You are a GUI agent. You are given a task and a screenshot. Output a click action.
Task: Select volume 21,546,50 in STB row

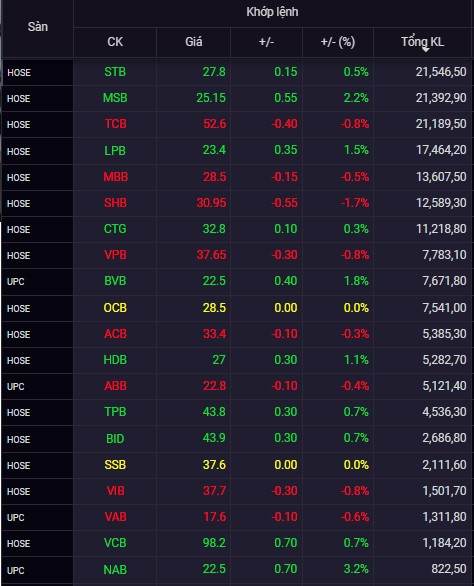point(441,72)
